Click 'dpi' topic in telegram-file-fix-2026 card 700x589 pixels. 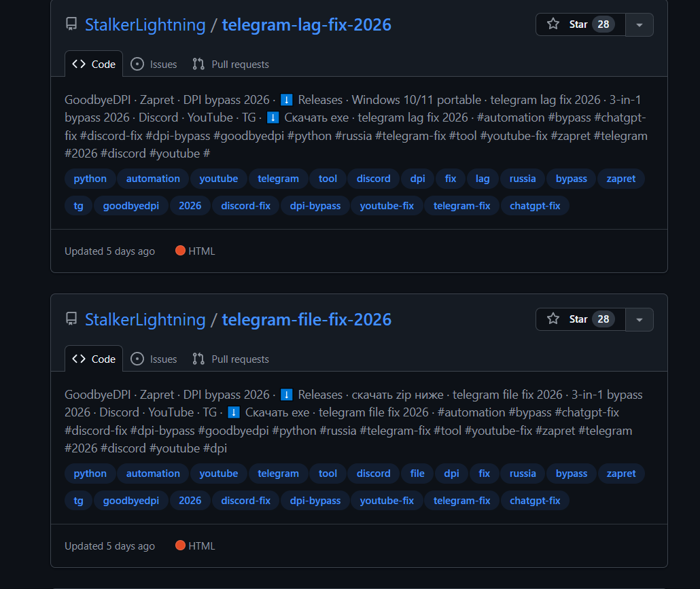pyautogui.click(x=452, y=474)
